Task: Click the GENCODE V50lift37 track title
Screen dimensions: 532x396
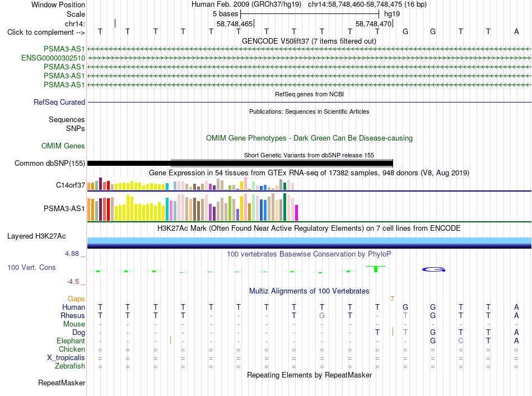Action: click(x=309, y=41)
